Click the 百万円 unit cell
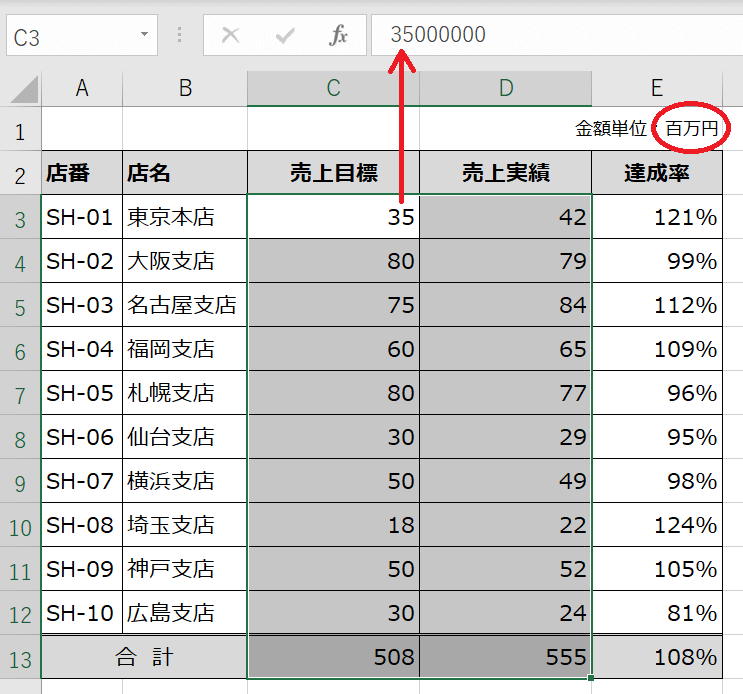This screenshot has height=694, width=743. (692, 129)
